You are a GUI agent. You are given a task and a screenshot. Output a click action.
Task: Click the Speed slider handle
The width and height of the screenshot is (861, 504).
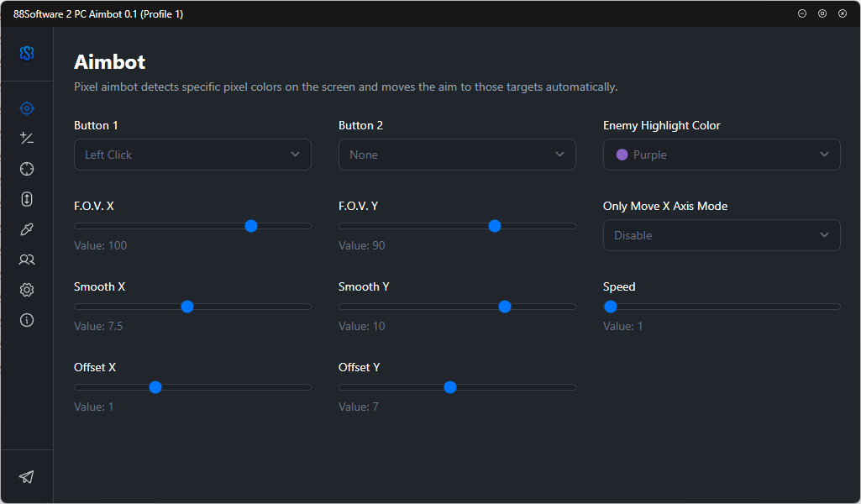(x=611, y=307)
